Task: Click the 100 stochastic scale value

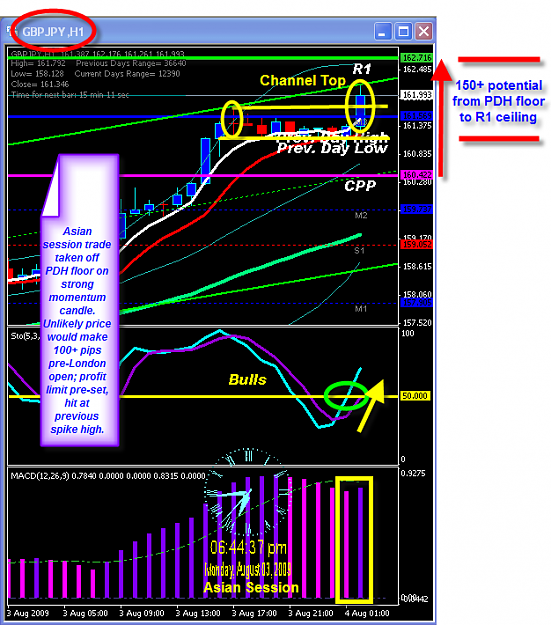Action: pos(407,333)
